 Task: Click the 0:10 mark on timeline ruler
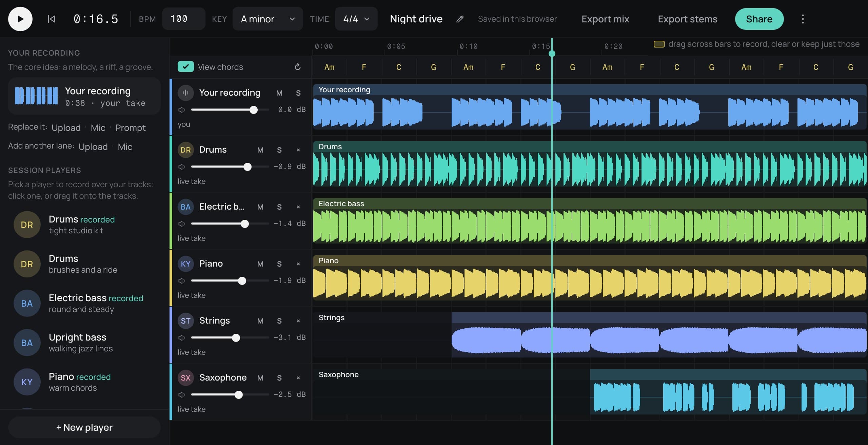[468, 46]
